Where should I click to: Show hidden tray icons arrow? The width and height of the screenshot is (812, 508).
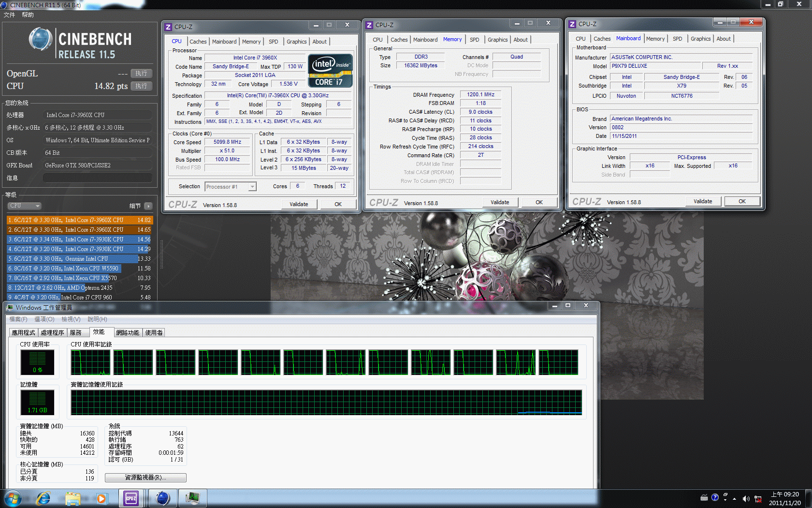pos(735,499)
